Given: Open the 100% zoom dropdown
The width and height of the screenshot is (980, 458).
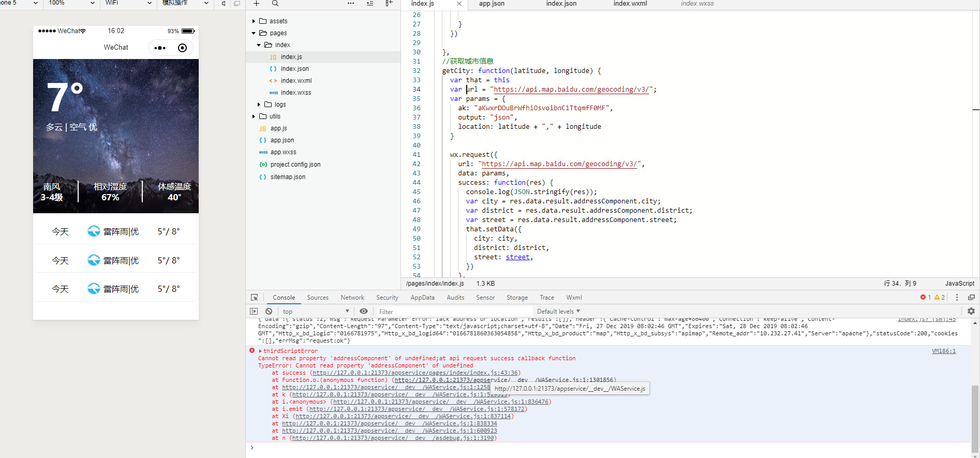Looking at the screenshot, I should pos(71,3).
